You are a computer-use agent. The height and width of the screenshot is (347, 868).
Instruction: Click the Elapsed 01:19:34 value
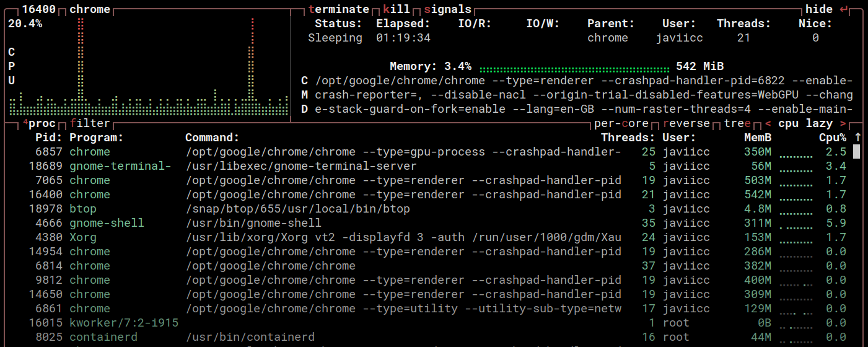(x=403, y=38)
